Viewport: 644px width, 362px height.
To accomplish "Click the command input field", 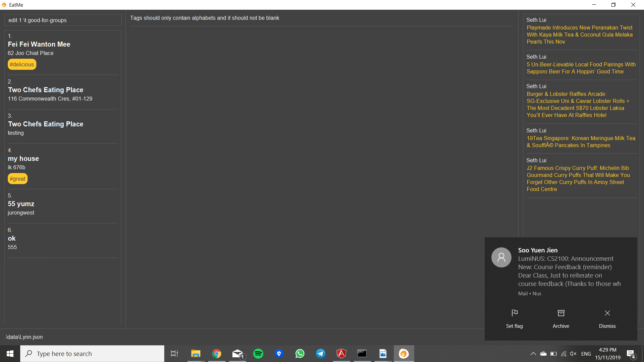I will (63, 20).
